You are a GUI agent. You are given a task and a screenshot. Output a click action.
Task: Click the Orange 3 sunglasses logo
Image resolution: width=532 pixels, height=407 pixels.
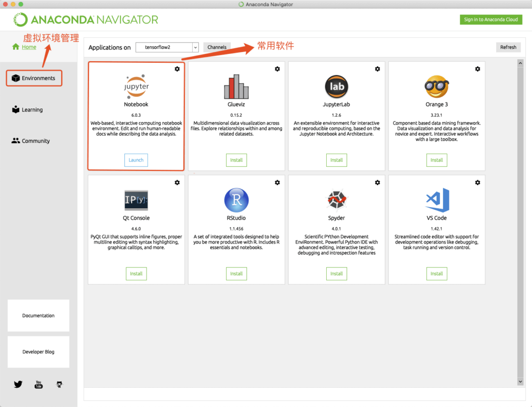point(436,87)
